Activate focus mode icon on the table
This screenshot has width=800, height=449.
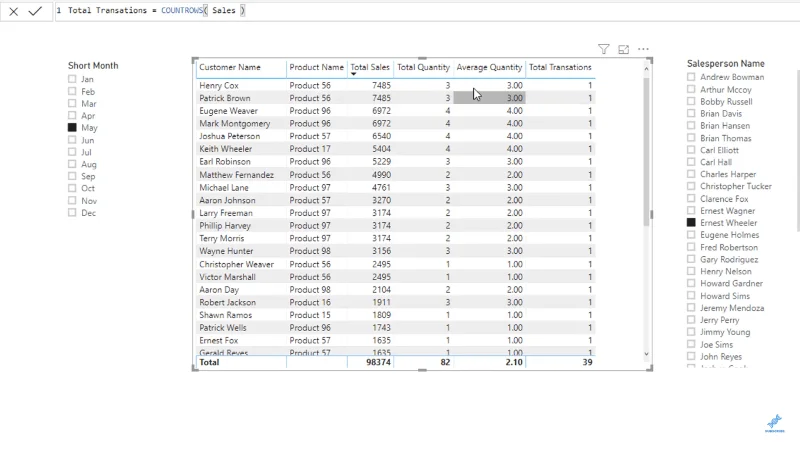[x=623, y=49]
